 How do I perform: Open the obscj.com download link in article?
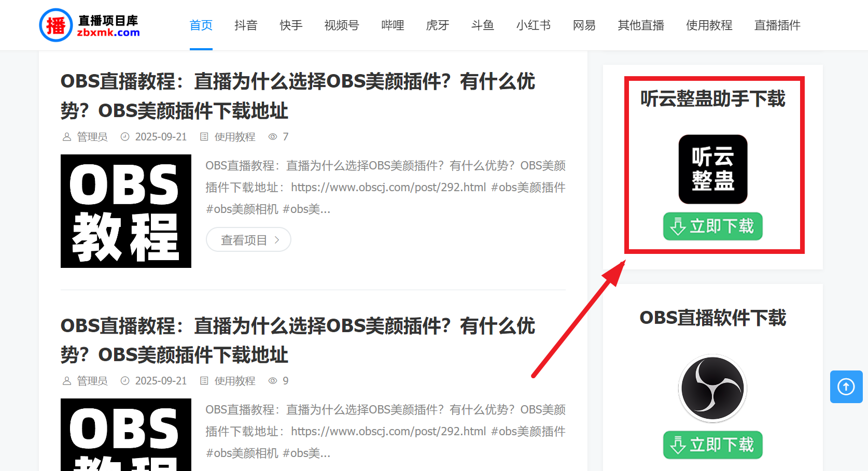click(x=387, y=187)
